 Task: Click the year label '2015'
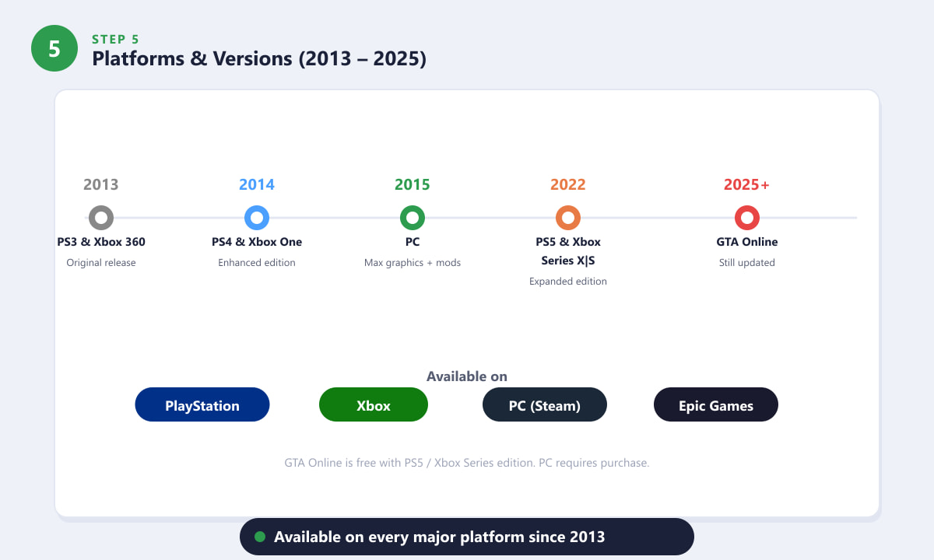pyautogui.click(x=413, y=184)
